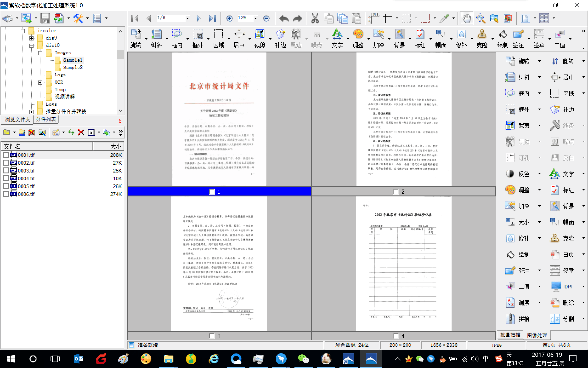Viewport: 588px width, 368px height.
Task: Switch to the 图像处理 tab
Action: click(537, 335)
